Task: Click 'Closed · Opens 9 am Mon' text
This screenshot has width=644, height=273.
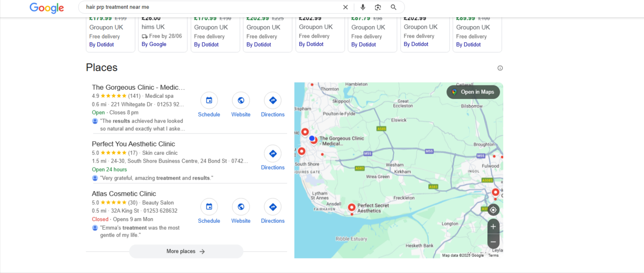Action: point(122,219)
